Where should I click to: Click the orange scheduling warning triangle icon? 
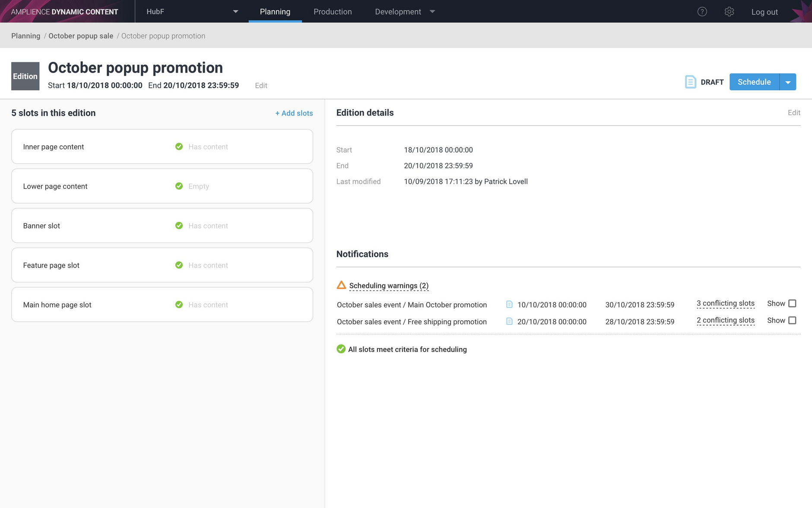click(341, 285)
